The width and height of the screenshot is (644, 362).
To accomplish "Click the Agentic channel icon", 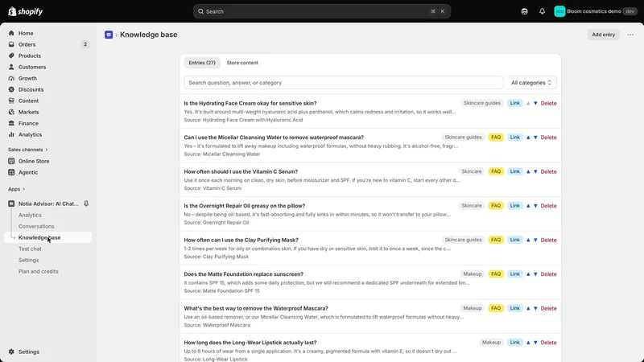I will coord(11,172).
